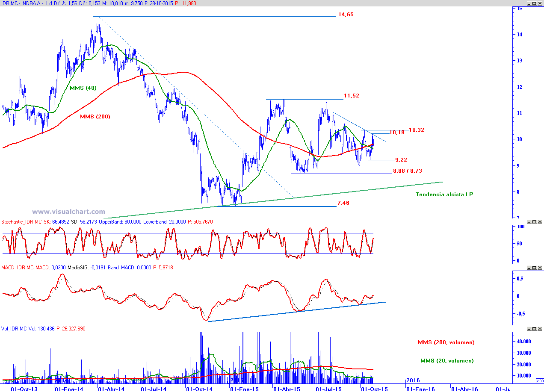Click the 01-Abr-15 date axis label

click(287, 389)
